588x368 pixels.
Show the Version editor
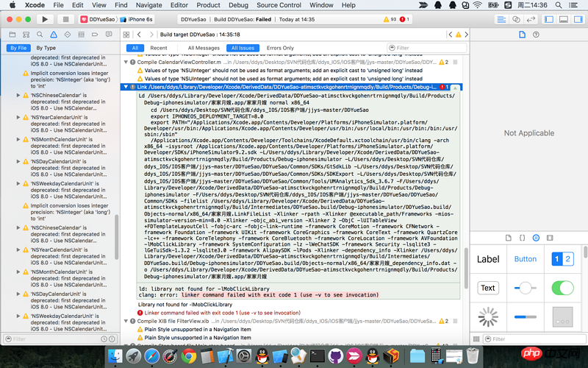point(531,19)
